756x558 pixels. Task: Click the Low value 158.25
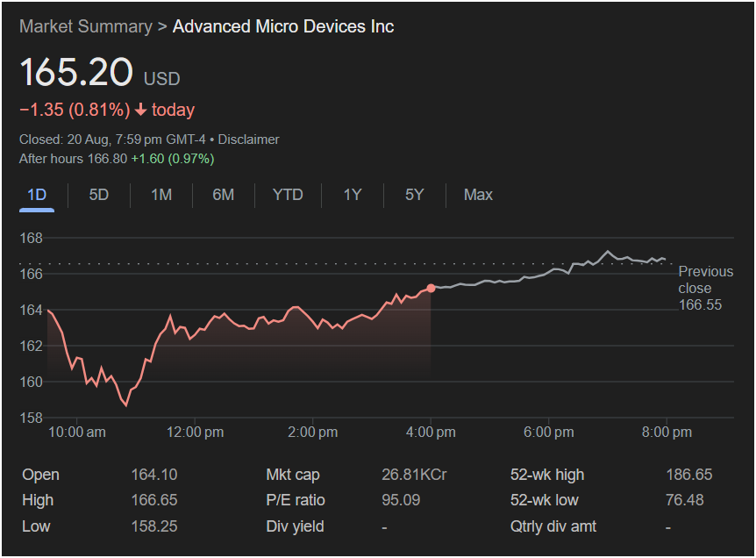click(x=154, y=526)
